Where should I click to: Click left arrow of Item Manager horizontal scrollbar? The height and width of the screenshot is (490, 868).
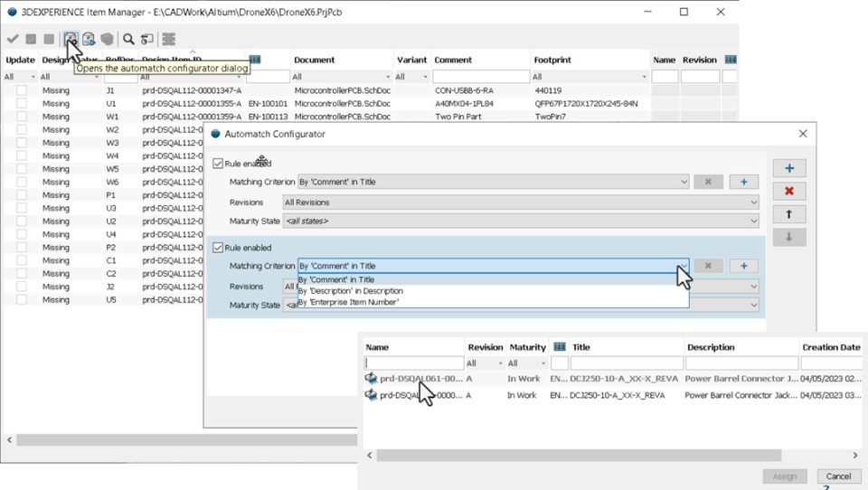tap(9, 439)
